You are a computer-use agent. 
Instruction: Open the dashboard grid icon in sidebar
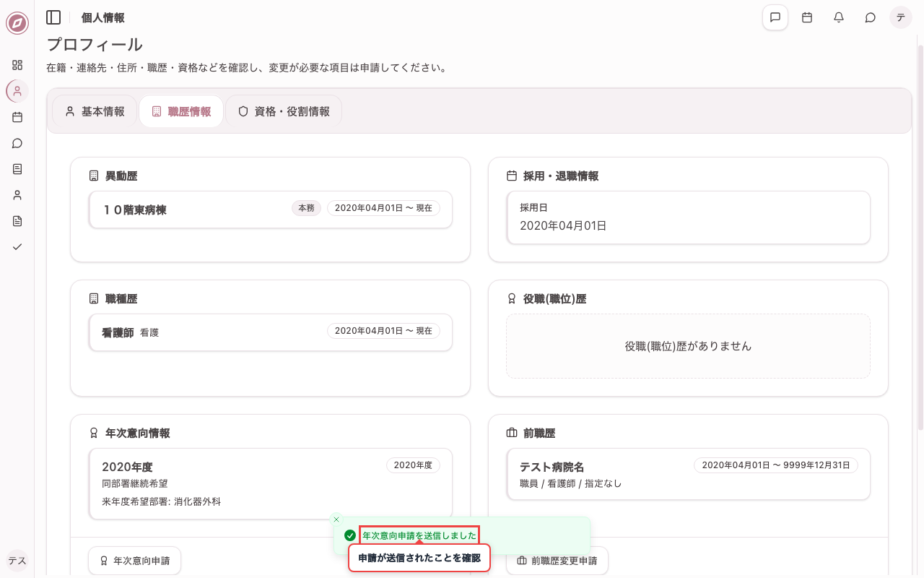click(17, 65)
